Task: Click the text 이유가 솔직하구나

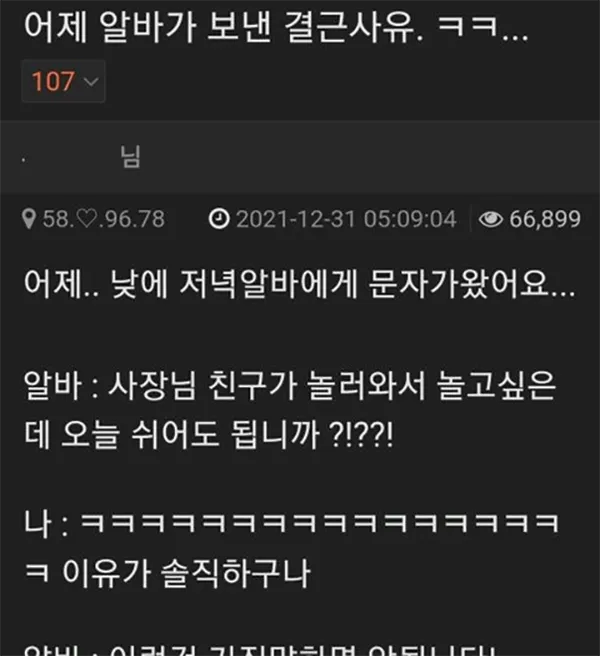Action: (186, 573)
